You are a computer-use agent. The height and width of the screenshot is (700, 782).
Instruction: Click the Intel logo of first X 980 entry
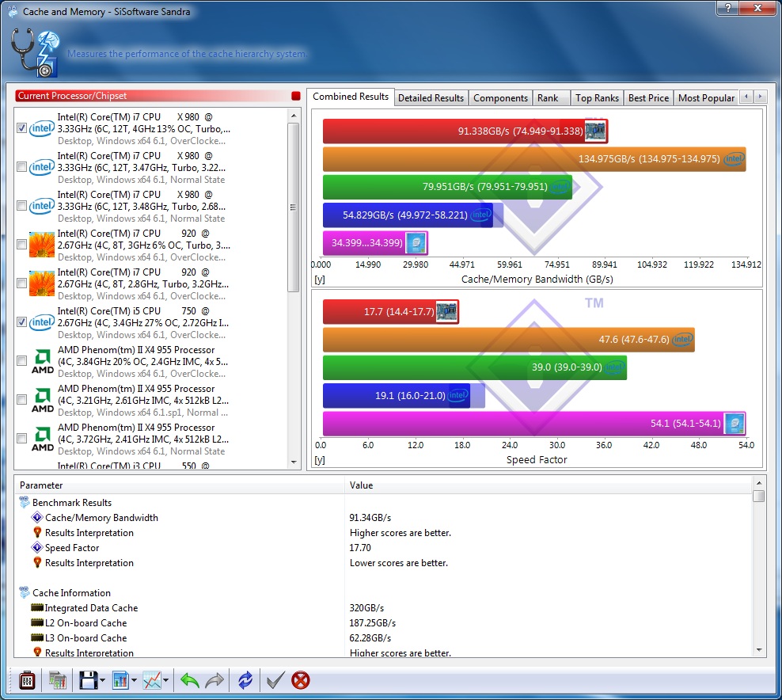coord(41,128)
